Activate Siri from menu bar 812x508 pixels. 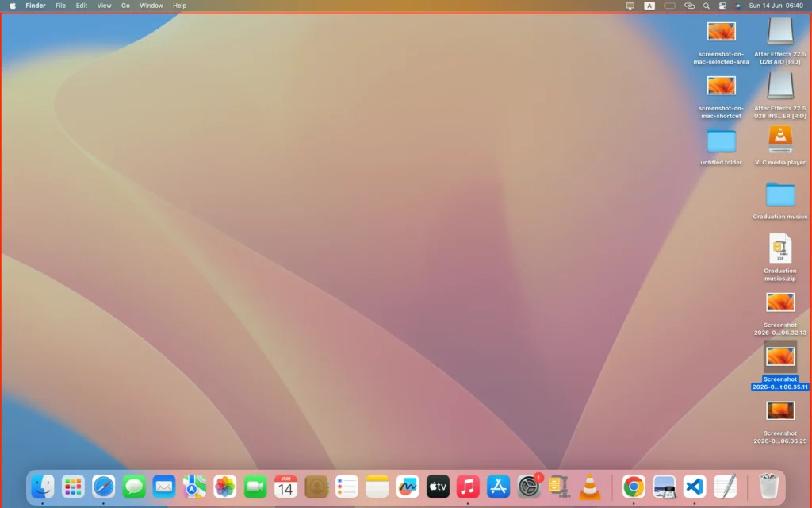coord(738,6)
